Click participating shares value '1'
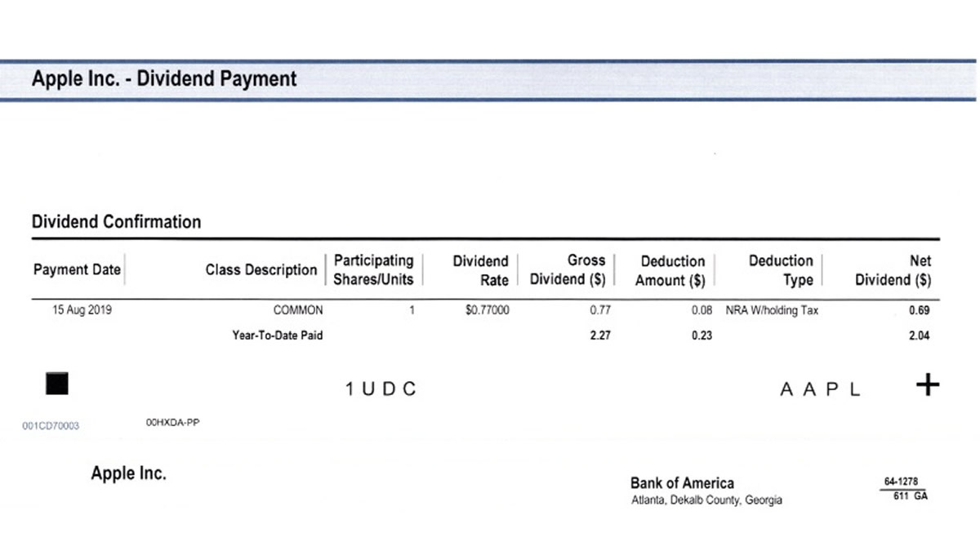 pos(412,310)
